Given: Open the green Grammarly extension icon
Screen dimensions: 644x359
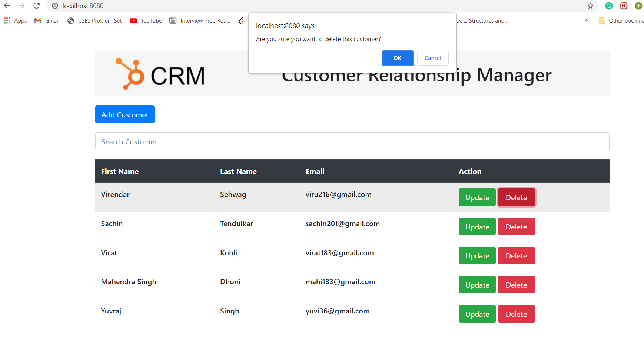Looking at the screenshot, I should (x=609, y=6).
